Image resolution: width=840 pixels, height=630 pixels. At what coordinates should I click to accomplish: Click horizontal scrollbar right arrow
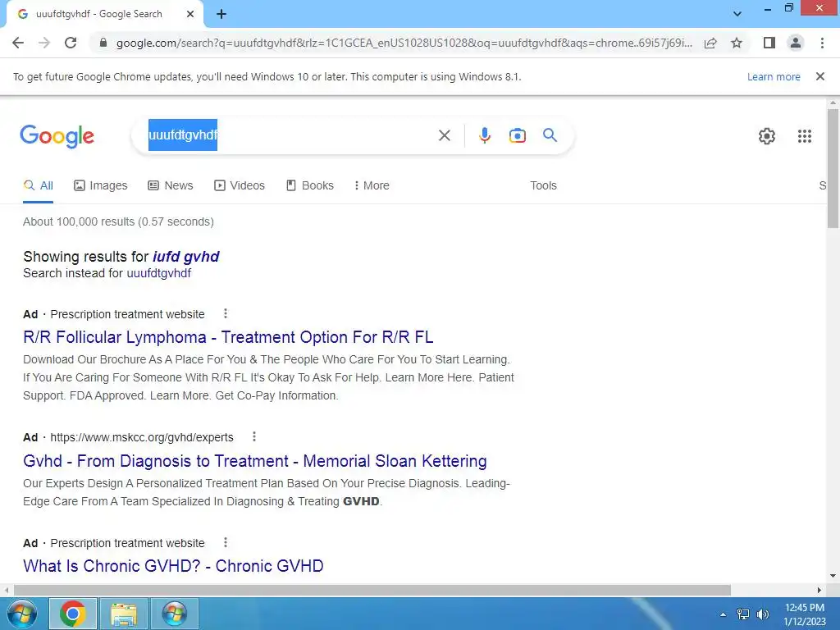point(819,590)
